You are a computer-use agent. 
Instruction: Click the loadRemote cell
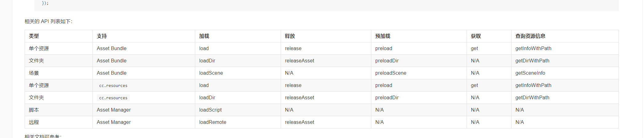[213, 122]
